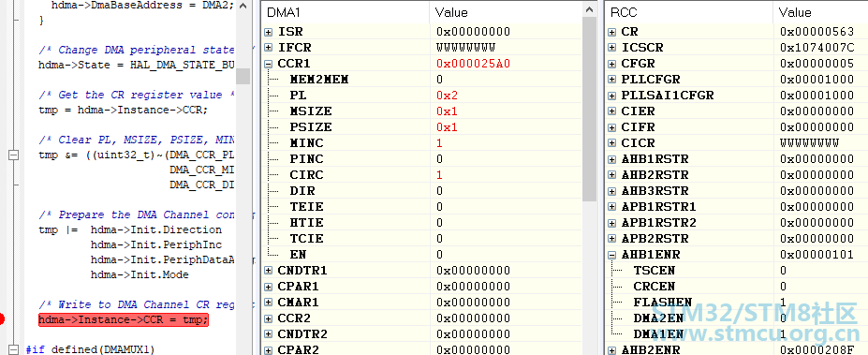
Task: Select the PL field value 0x2
Action: pos(447,96)
